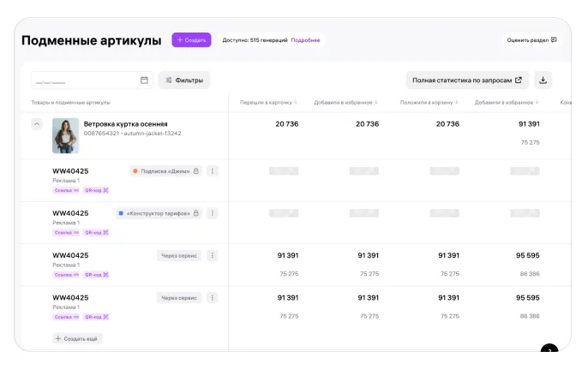This screenshot has height=369, width=588.
Task: Open the help button in bottom-right corner
Action: click(549, 350)
